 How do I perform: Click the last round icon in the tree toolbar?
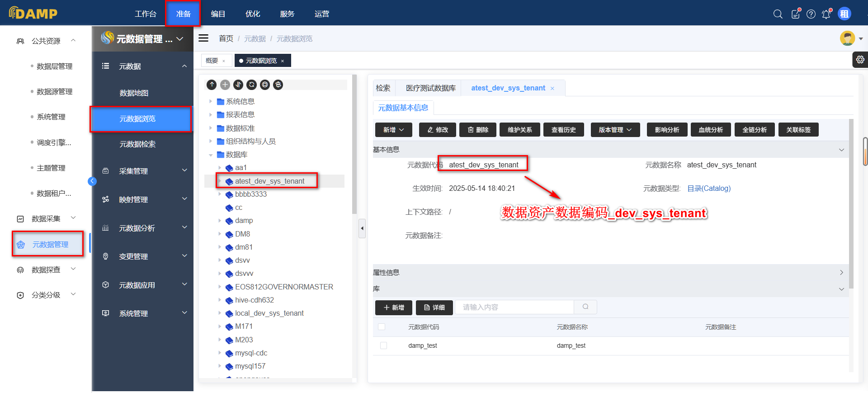pyautogui.click(x=278, y=85)
